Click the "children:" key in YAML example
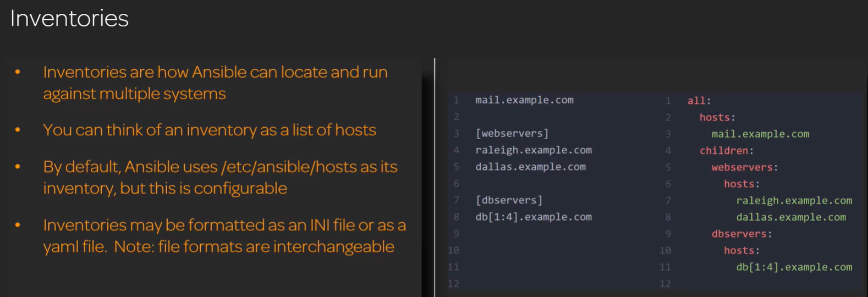Screen dimensions: 868x297 coord(726,151)
